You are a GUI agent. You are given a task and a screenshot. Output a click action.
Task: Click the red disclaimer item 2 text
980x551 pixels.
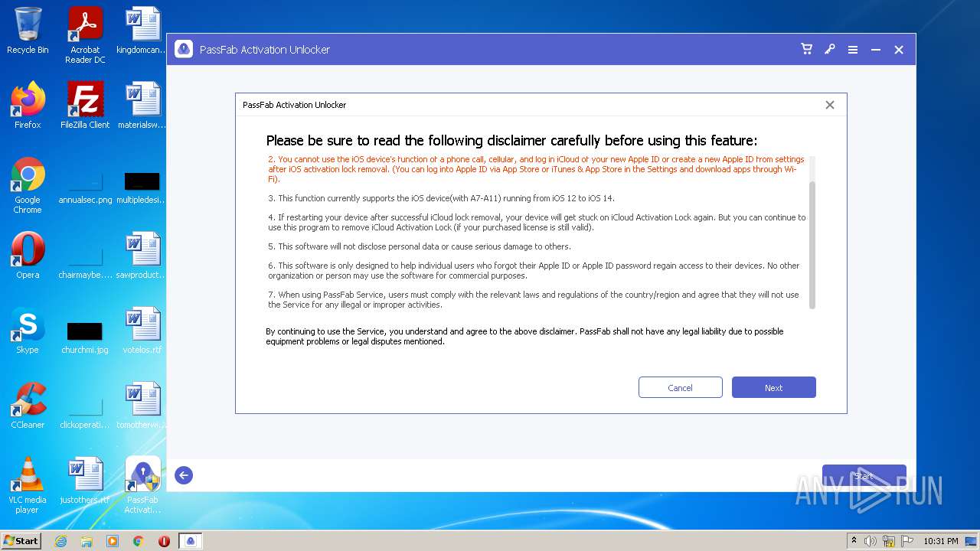point(536,169)
